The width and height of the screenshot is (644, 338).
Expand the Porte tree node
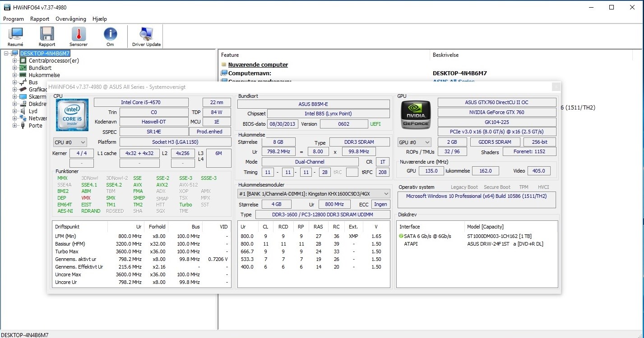14,126
